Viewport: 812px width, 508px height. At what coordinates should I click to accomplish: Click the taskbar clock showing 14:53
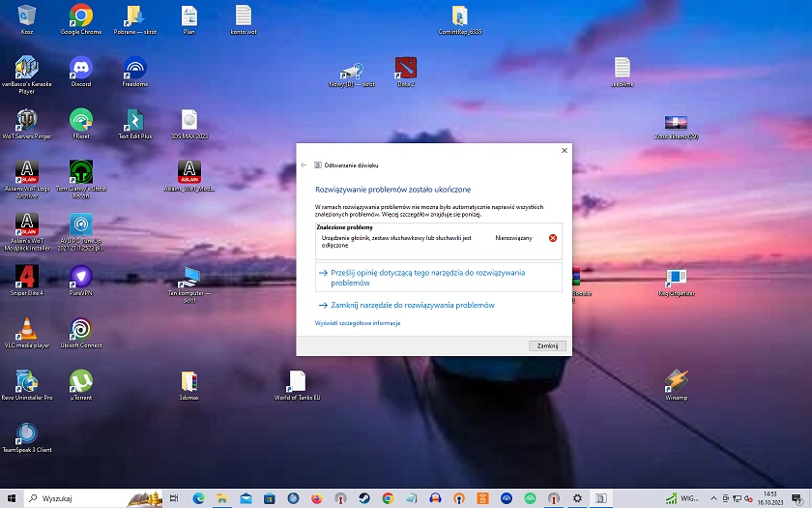point(770,498)
